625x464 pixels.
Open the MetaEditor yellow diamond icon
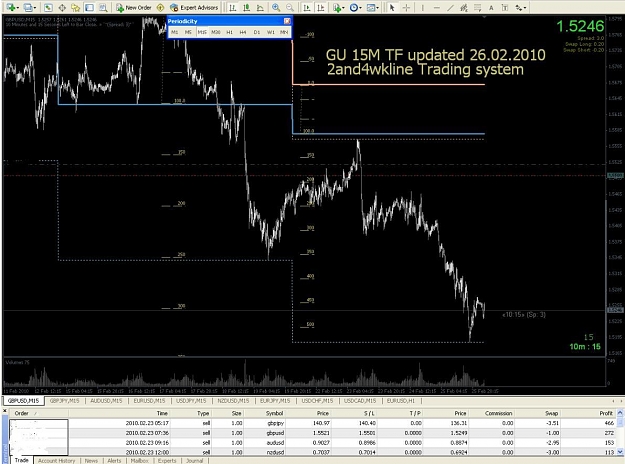(x=160, y=8)
